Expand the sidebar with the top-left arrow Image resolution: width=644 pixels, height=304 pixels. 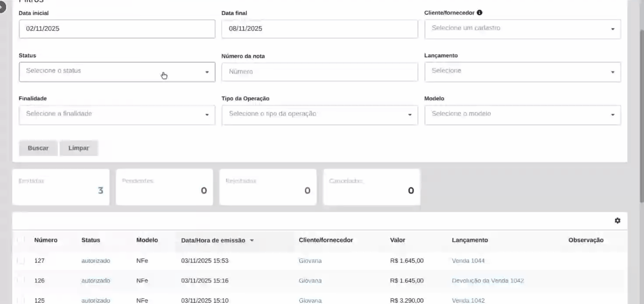pos(2,7)
